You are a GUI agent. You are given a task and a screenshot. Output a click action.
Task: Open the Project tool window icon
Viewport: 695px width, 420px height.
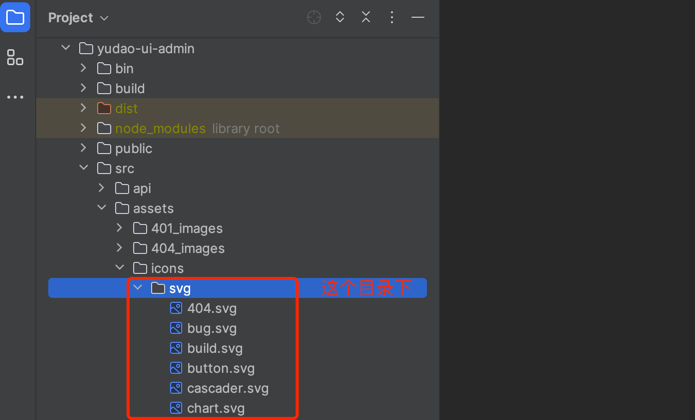click(15, 18)
